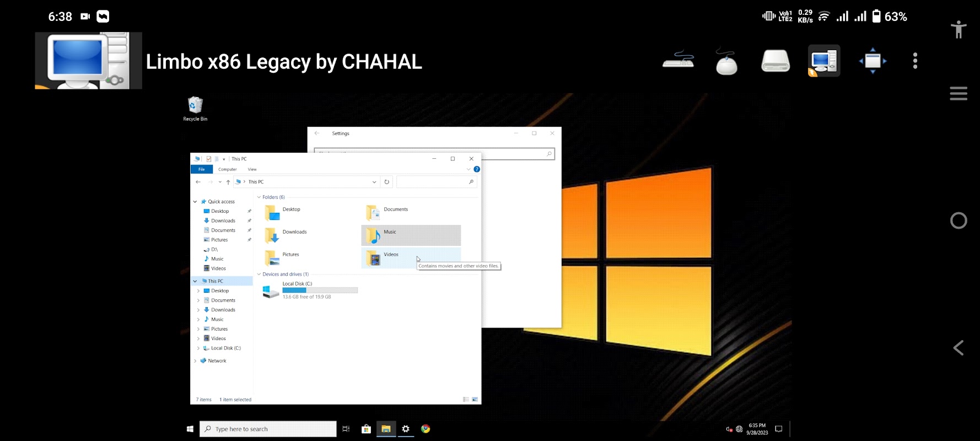The height and width of the screenshot is (441, 980).
Task: Click D:\ in Quick access
Action: [x=214, y=250]
